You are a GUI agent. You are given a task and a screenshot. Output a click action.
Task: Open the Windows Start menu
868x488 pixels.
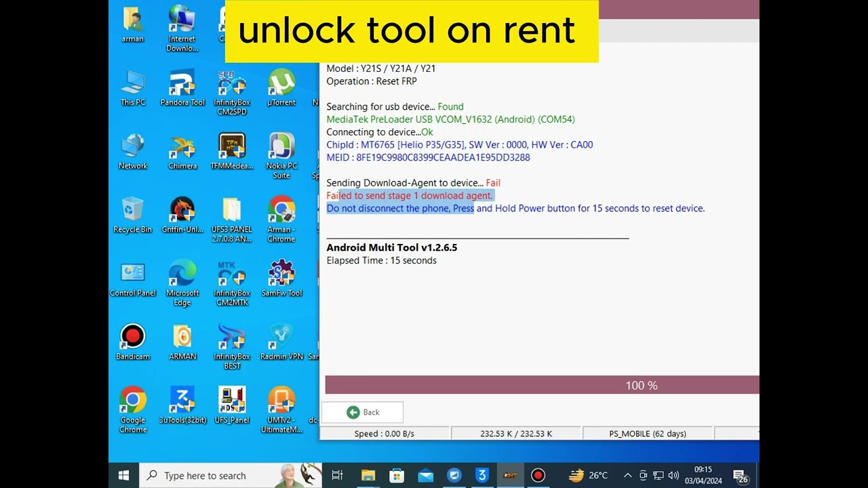click(x=124, y=476)
